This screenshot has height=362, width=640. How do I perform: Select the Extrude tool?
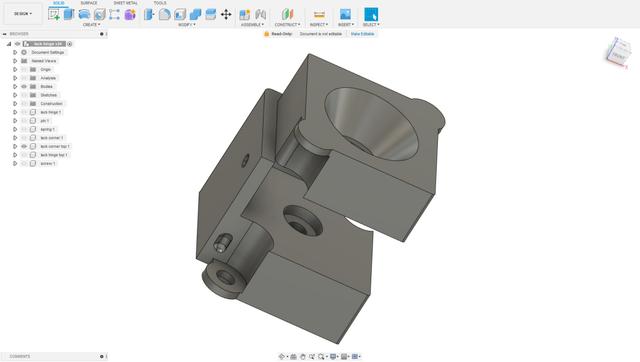click(69, 14)
